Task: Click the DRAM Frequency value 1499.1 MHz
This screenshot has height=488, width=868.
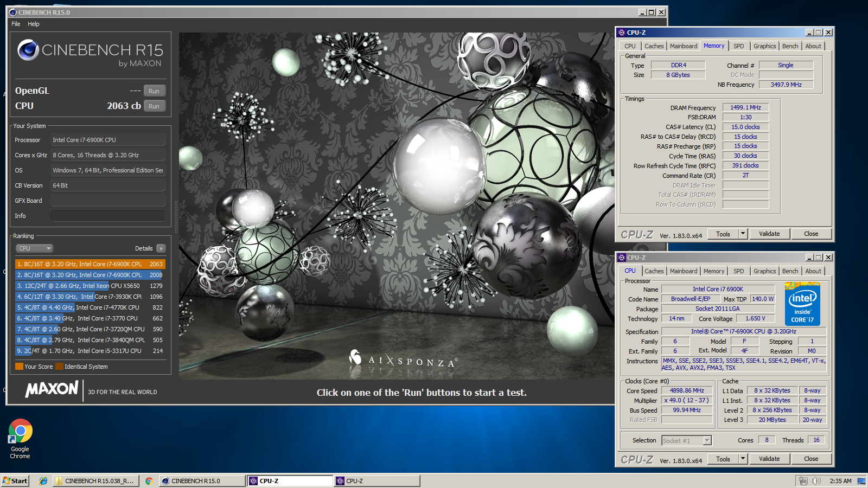Action: tap(745, 107)
